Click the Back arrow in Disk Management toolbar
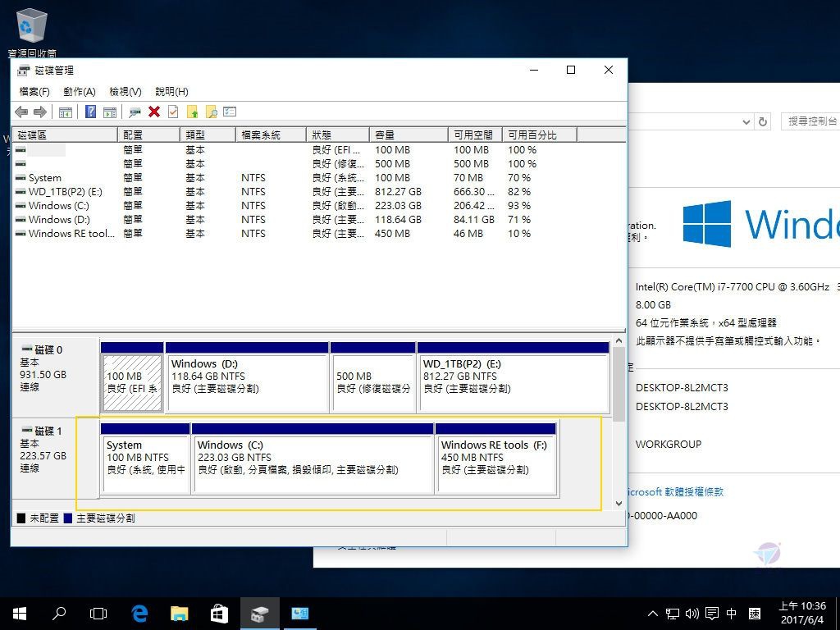This screenshot has height=630, width=840. tap(21, 112)
